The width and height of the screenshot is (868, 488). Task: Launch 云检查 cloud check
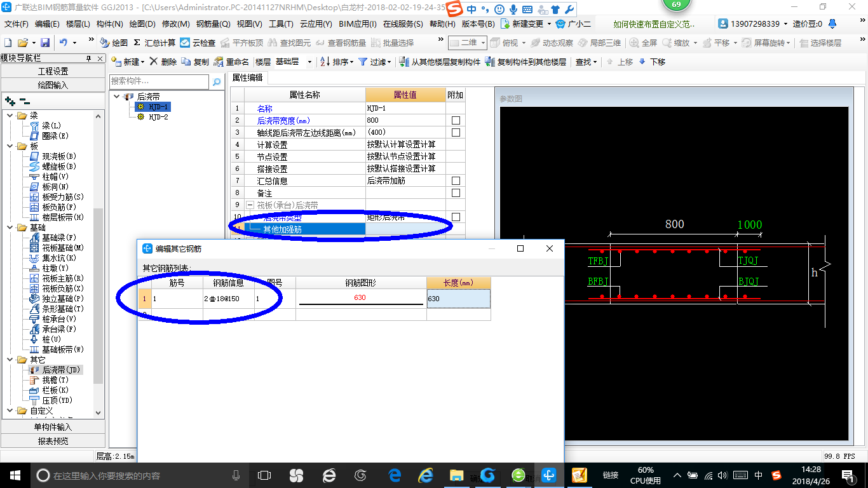[x=198, y=43]
